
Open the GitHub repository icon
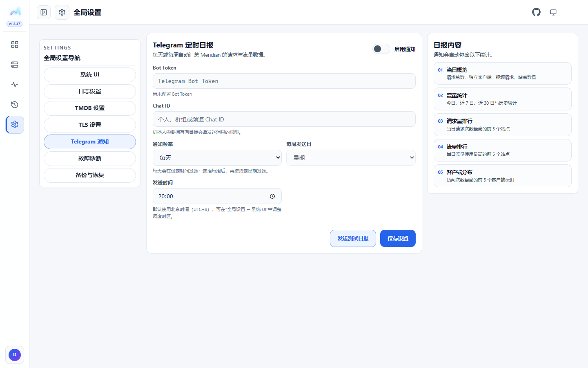536,12
